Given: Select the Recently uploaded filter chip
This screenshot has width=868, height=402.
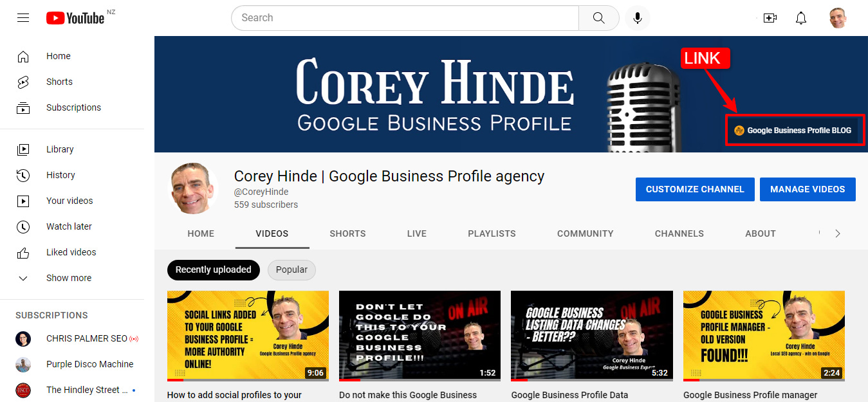Looking at the screenshot, I should pos(214,270).
